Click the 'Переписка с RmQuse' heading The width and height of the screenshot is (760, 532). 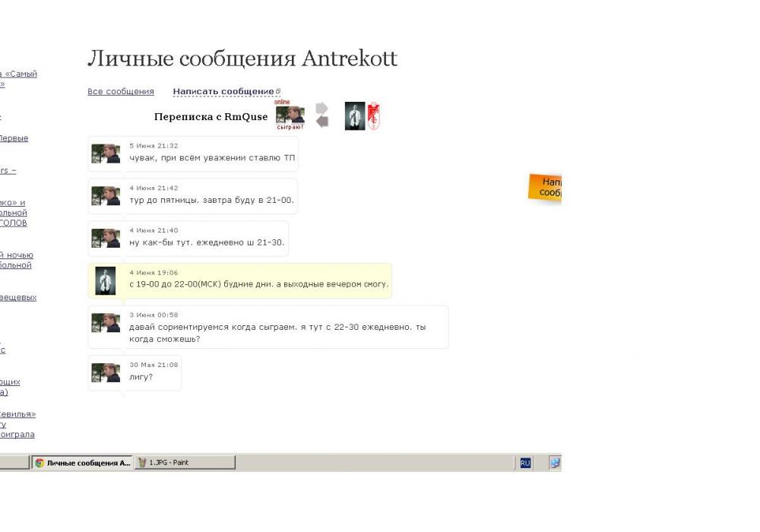pos(211,117)
